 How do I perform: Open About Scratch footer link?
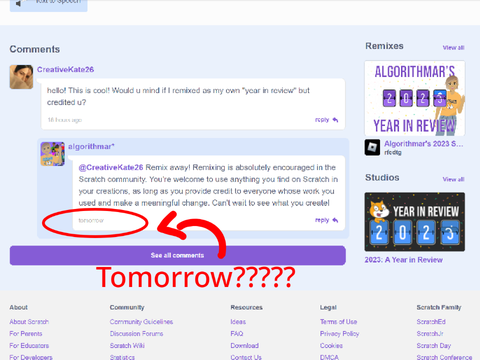[29, 322]
